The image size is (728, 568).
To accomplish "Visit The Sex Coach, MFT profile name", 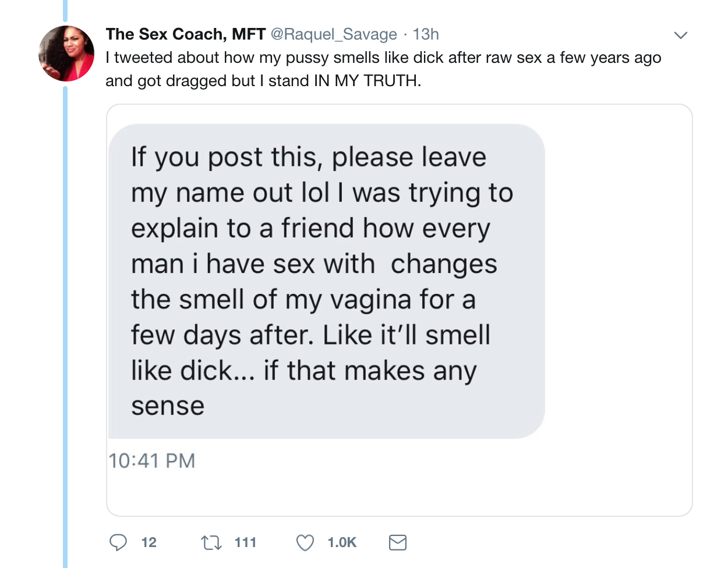I will point(185,34).
